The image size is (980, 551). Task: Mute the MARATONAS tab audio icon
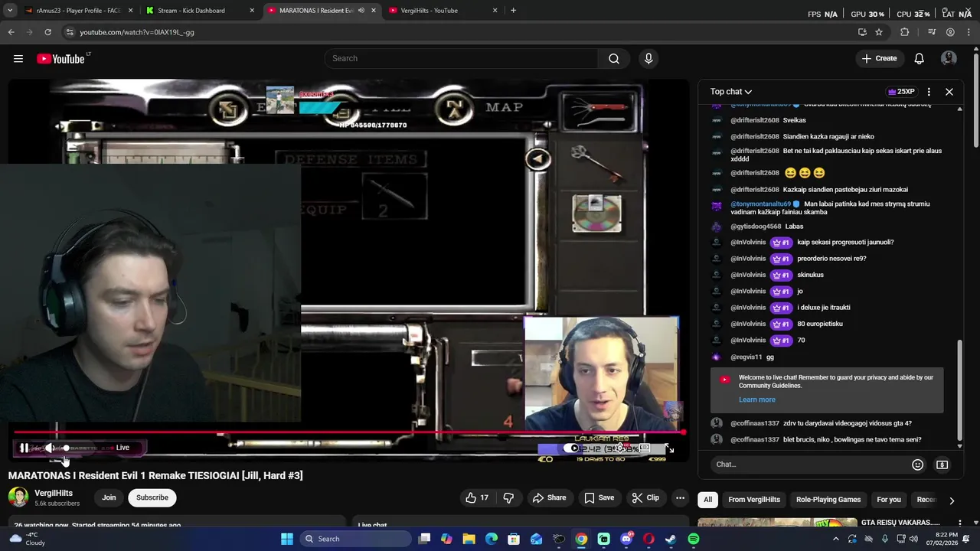(x=361, y=11)
